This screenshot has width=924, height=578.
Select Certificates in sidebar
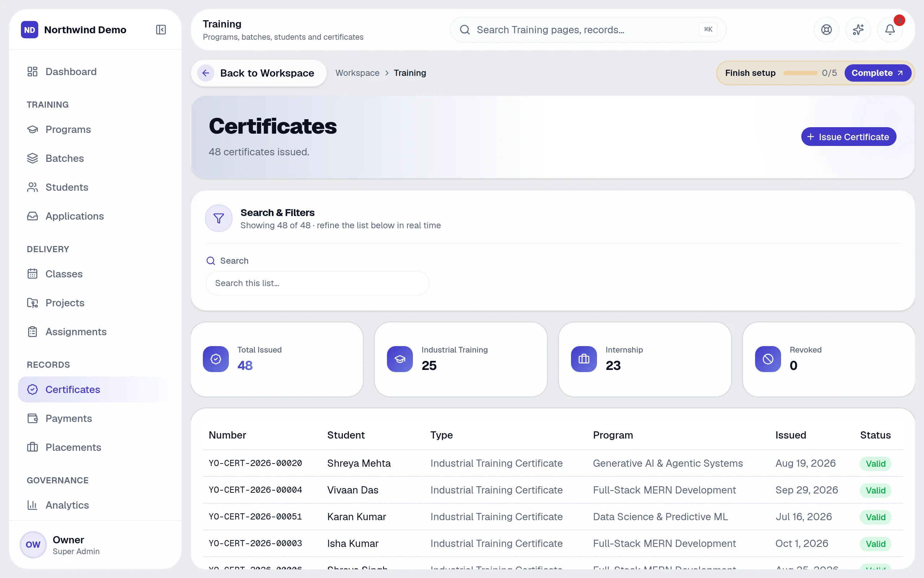(95, 389)
